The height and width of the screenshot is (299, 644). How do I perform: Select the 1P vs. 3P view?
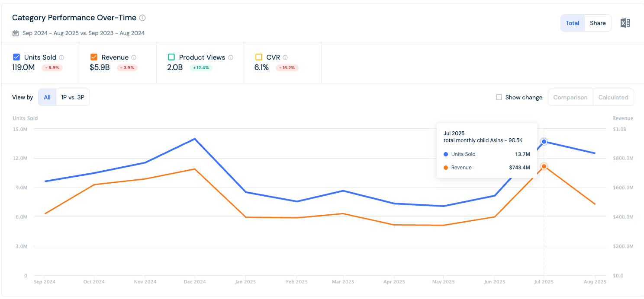click(73, 97)
